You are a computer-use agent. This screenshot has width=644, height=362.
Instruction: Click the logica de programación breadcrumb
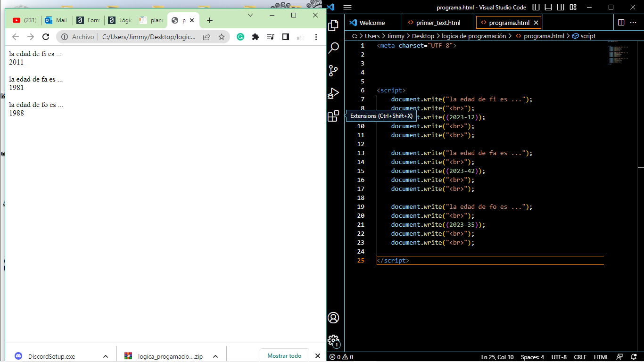(x=474, y=36)
